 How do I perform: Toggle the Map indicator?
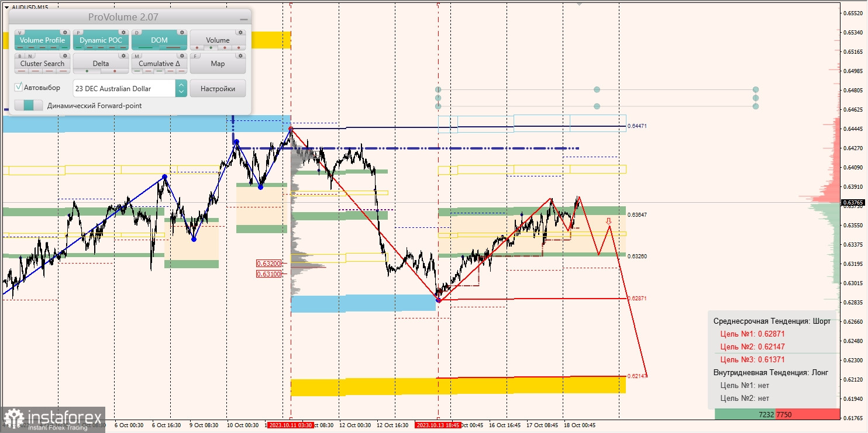tap(218, 63)
